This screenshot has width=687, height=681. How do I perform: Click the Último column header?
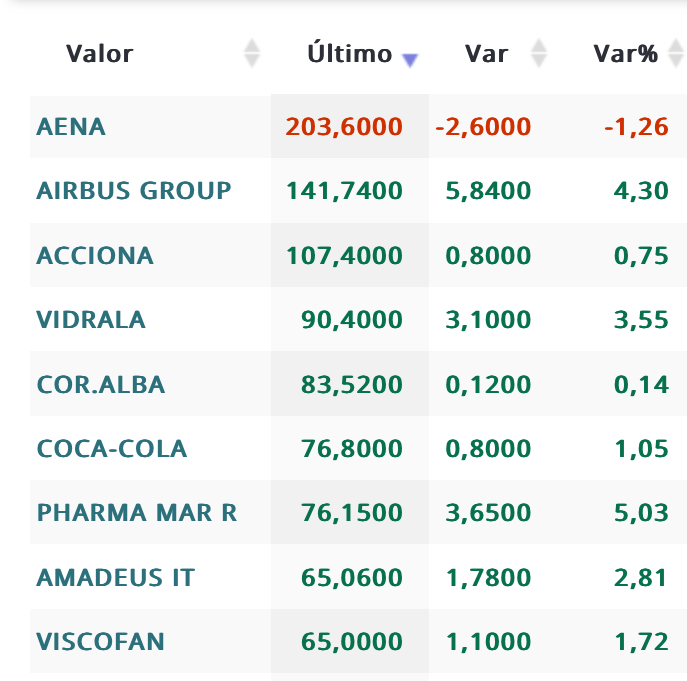350,53
